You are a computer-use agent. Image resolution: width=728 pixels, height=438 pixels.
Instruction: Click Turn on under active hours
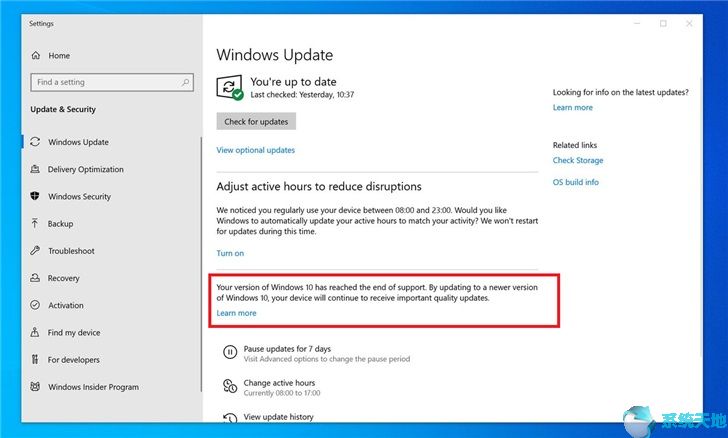[x=230, y=253]
